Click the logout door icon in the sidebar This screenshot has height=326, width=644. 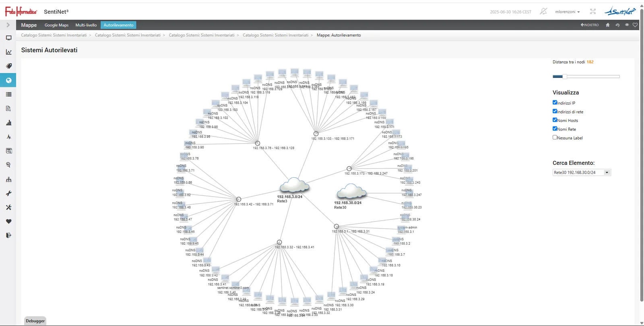8,236
